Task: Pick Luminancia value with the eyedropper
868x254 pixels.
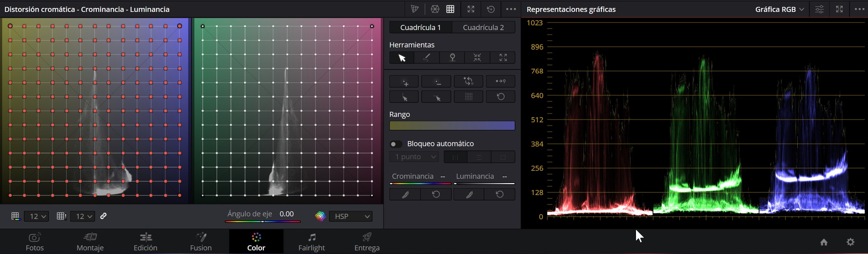Action: [469, 194]
